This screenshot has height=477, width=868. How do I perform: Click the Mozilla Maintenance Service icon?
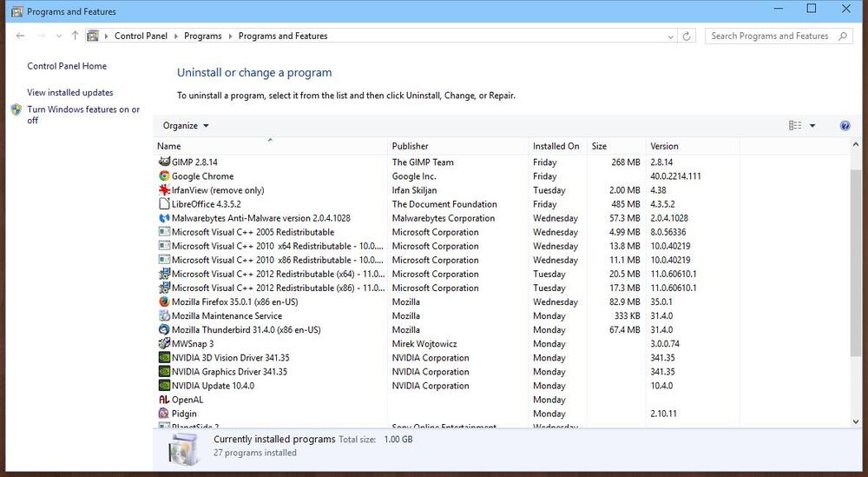click(164, 315)
